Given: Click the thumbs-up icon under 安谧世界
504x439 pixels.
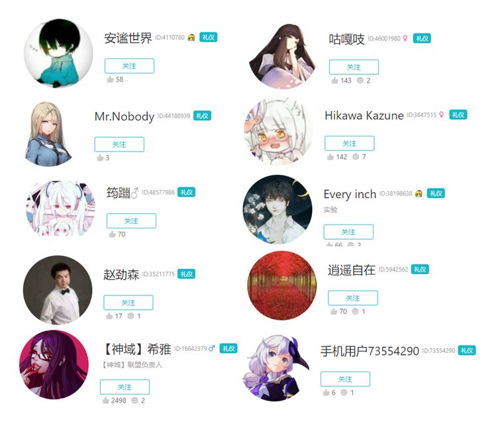Looking at the screenshot, I should pyautogui.click(x=110, y=79).
